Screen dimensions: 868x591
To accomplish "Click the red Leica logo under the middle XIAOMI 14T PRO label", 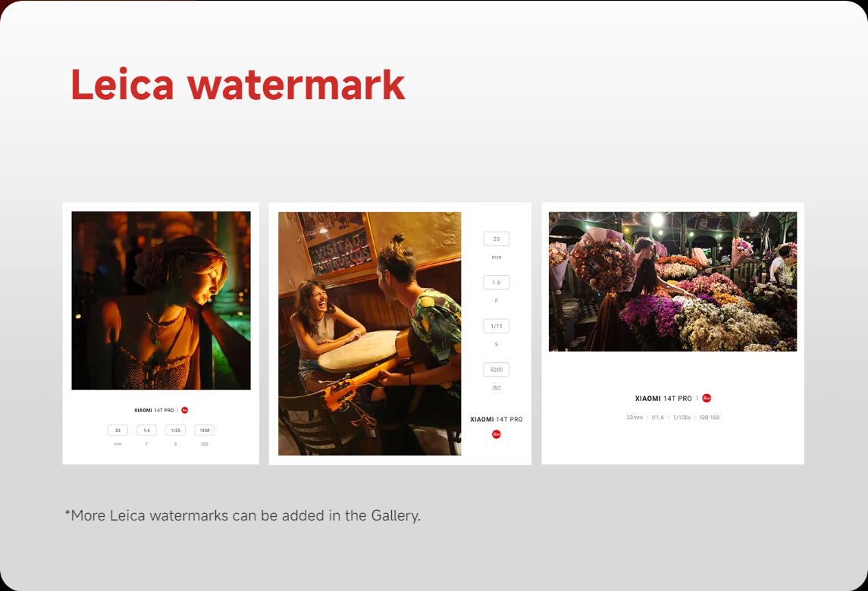I will coord(497,434).
